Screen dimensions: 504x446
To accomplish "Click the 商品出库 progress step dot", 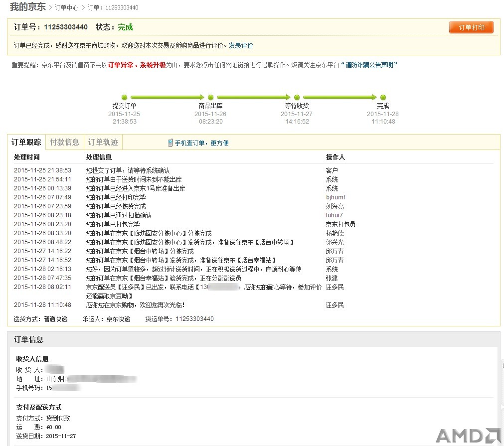I will point(210,97).
